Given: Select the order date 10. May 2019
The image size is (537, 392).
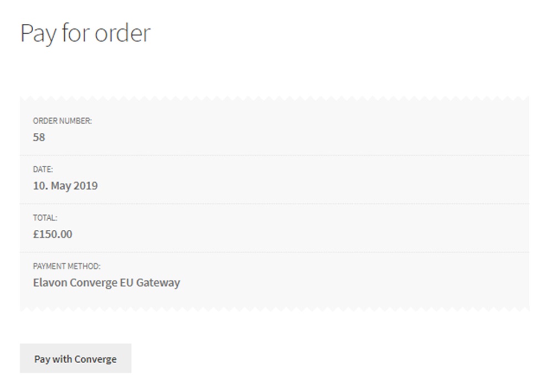Looking at the screenshot, I should (65, 185).
